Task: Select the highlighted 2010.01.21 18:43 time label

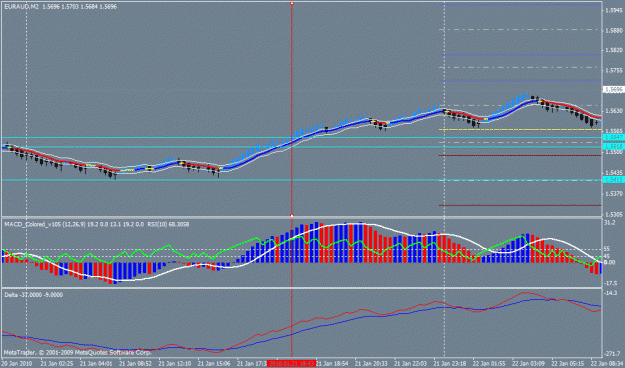Action: tap(292, 364)
